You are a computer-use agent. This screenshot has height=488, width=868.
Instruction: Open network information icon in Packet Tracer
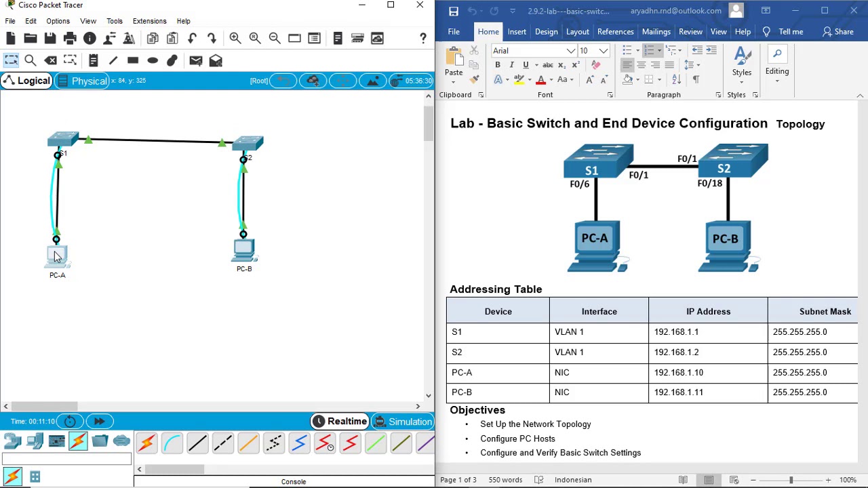(x=90, y=39)
